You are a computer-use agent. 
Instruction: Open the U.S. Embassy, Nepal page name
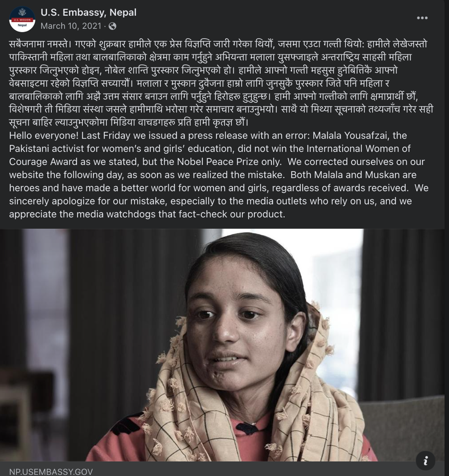tap(88, 13)
